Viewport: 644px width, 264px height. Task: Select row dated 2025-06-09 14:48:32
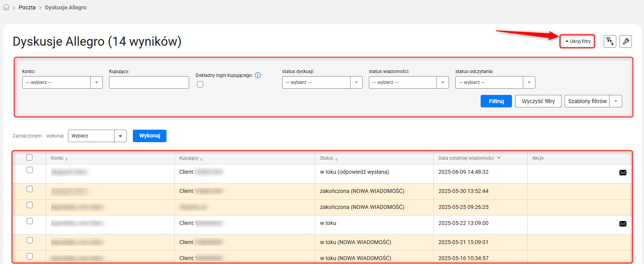[30, 170]
